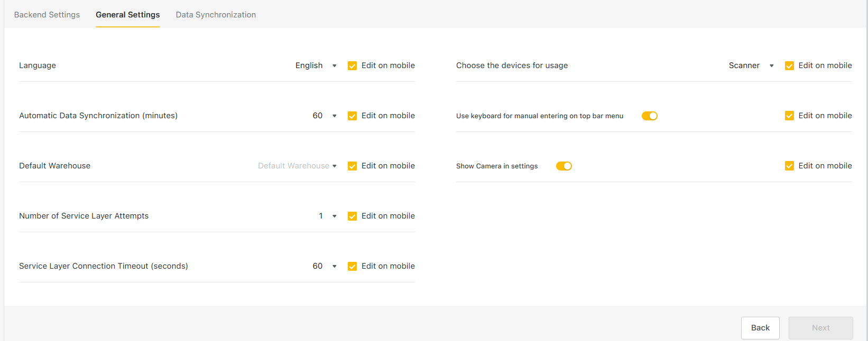This screenshot has height=341, width=868.
Task: Disable Show Camera in settings switch
Action: click(x=564, y=166)
